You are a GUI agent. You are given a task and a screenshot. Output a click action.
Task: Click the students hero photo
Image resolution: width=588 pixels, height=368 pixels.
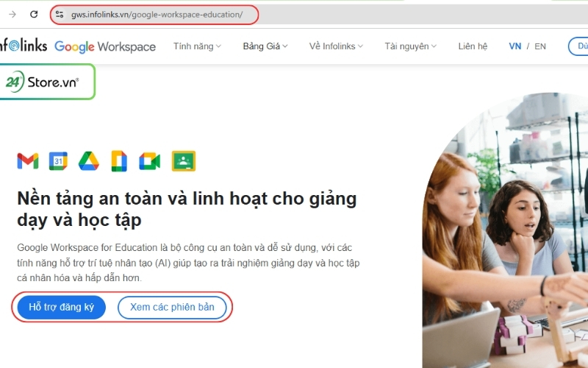[505, 230]
